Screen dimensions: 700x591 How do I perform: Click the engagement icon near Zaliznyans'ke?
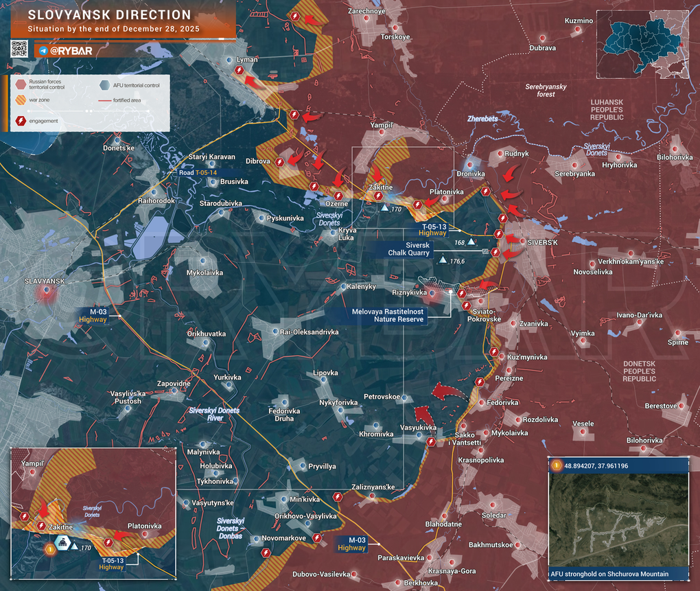pos(337,496)
